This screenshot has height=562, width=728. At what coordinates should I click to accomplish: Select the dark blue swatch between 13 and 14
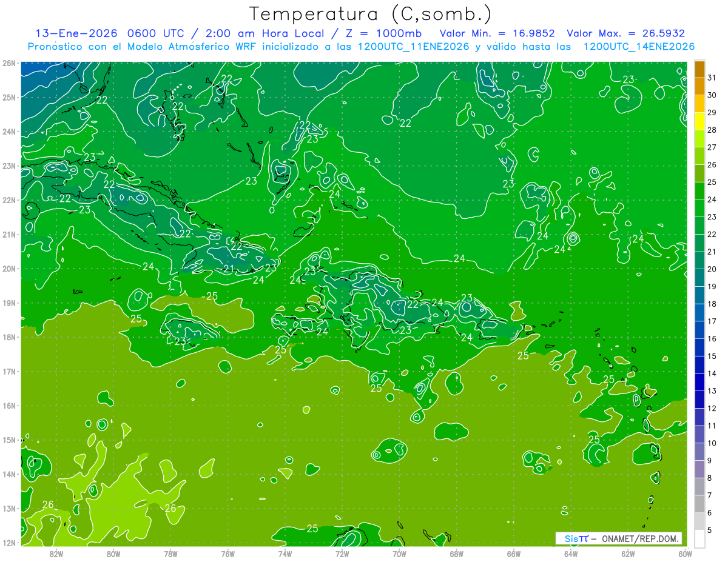699,382
